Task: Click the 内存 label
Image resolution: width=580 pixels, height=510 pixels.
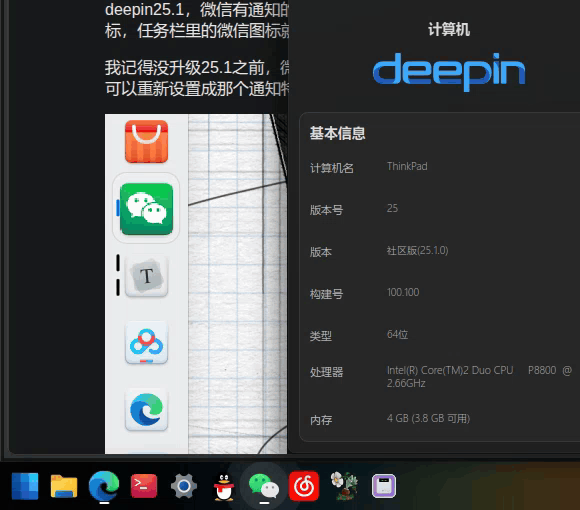Action: [x=321, y=420]
